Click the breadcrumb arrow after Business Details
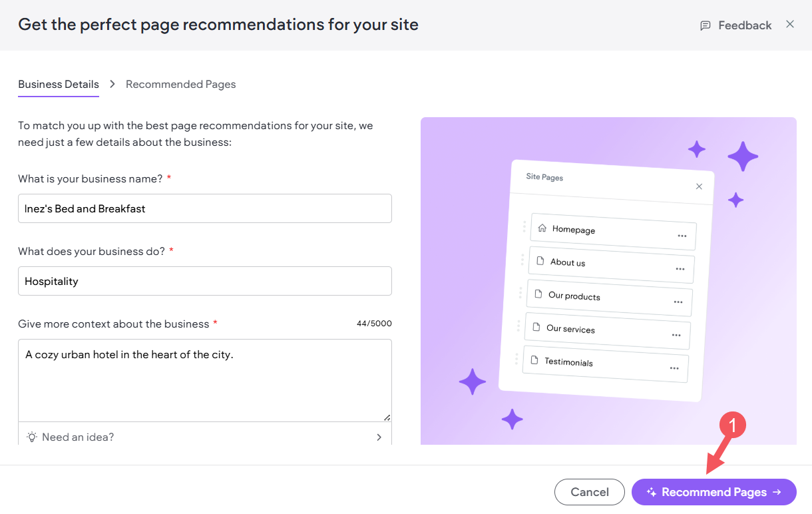 tap(112, 84)
